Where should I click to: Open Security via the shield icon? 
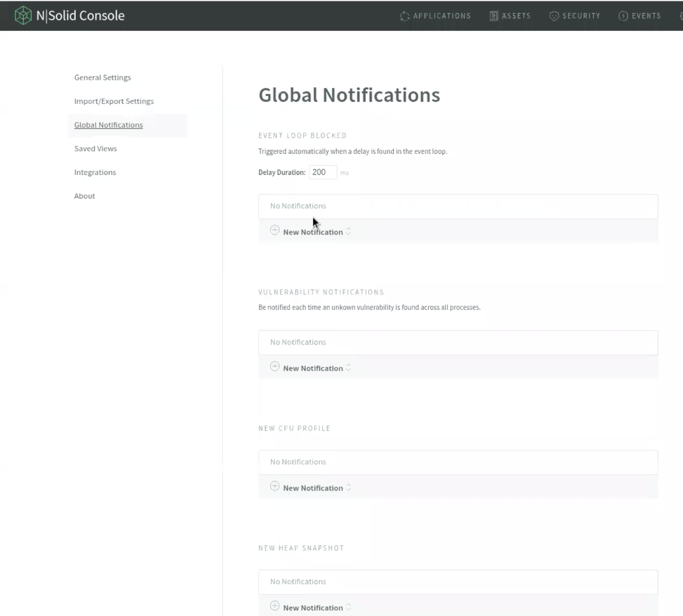coord(554,16)
